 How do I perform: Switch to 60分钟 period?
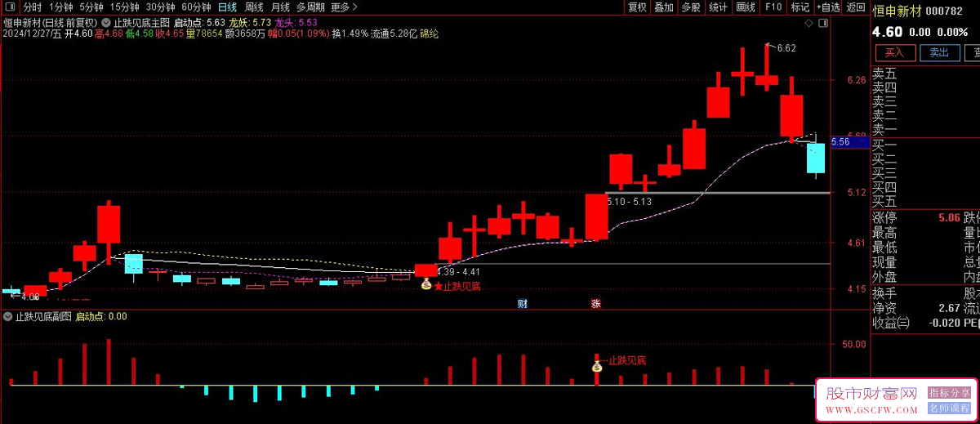coord(196,7)
